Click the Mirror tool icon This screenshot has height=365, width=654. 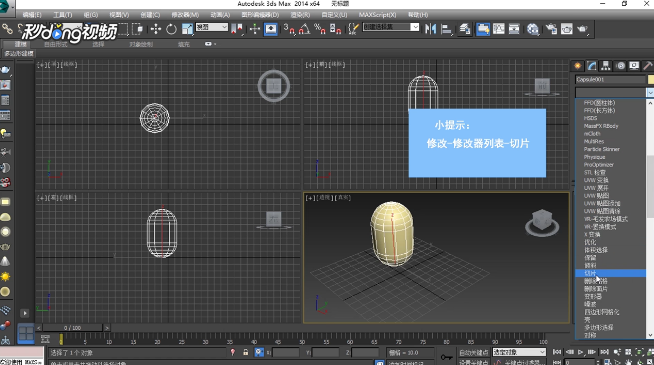430,29
